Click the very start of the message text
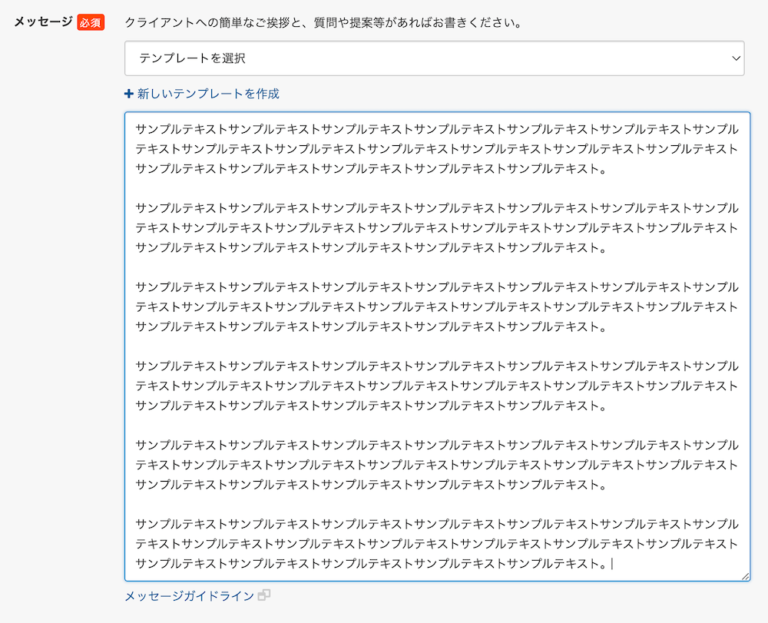Image resolution: width=768 pixels, height=623 pixels. click(136, 130)
